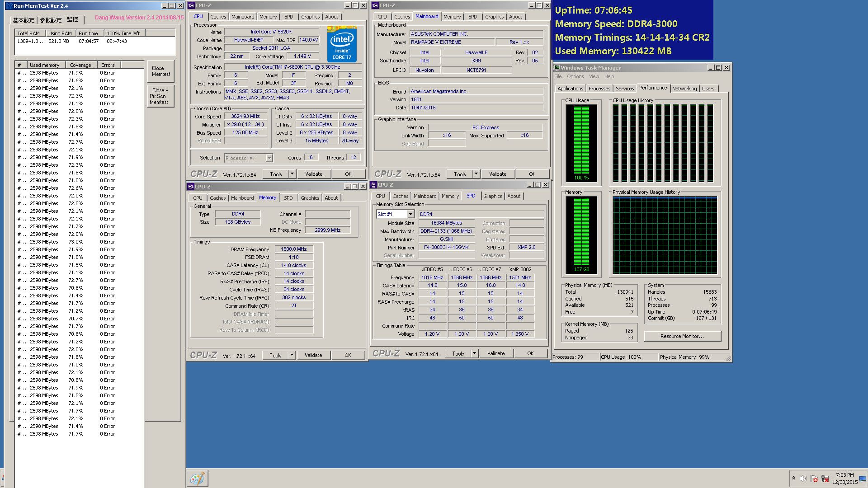The height and width of the screenshot is (488, 868).
Task: Open Tools dropdown in CPU-Z Memory panel
Action: pyautogui.click(x=291, y=355)
